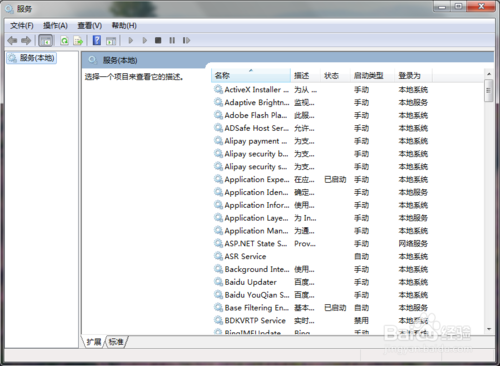The height and width of the screenshot is (366, 500).
Task: Select the ASR Service row
Action: coord(321,256)
